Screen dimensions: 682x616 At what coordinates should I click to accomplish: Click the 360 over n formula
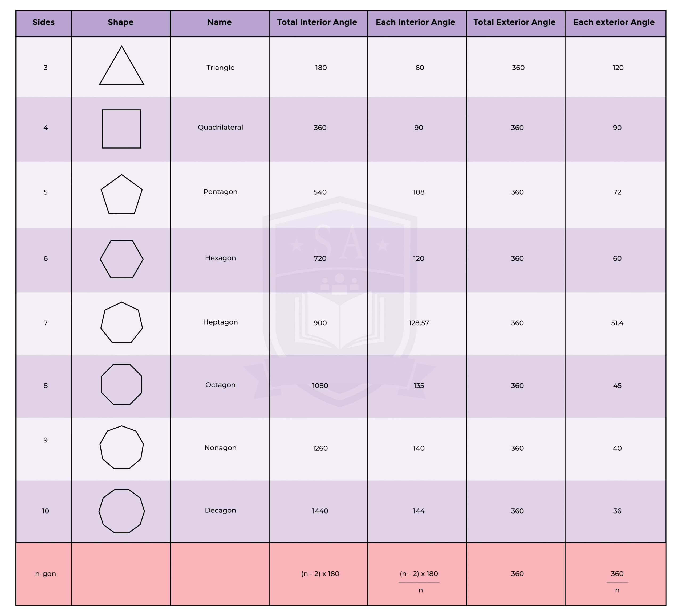pyautogui.click(x=617, y=582)
